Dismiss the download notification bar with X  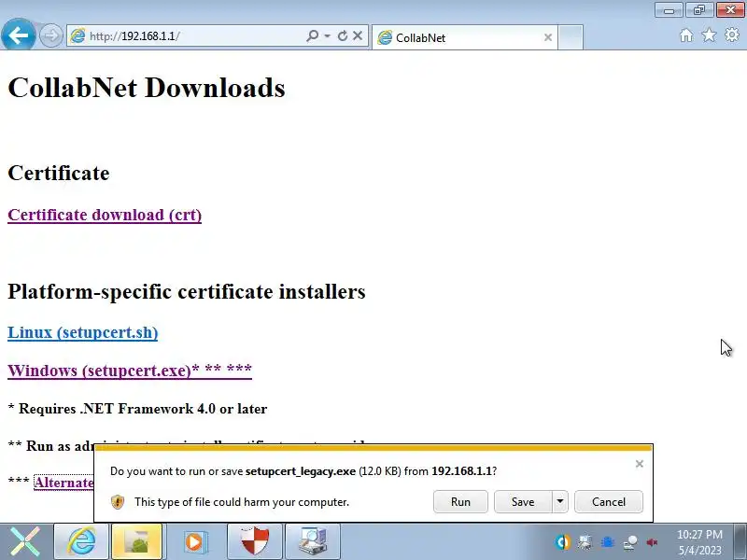point(640,464)
